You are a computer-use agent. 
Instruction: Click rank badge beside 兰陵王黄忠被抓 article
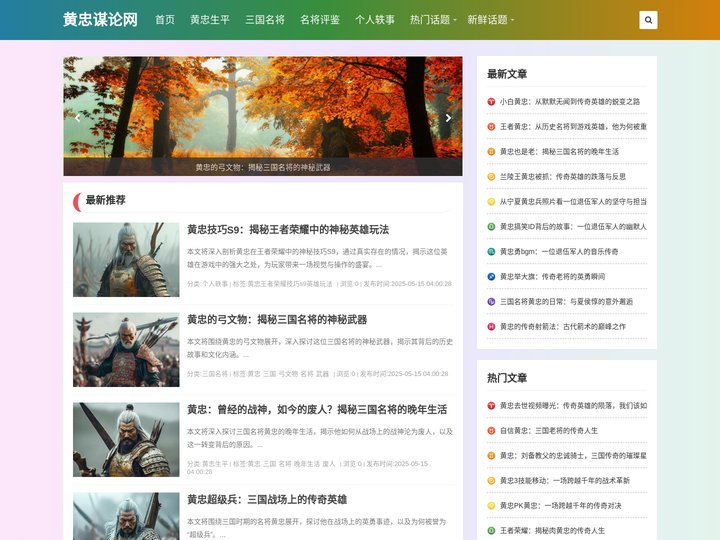491,177
